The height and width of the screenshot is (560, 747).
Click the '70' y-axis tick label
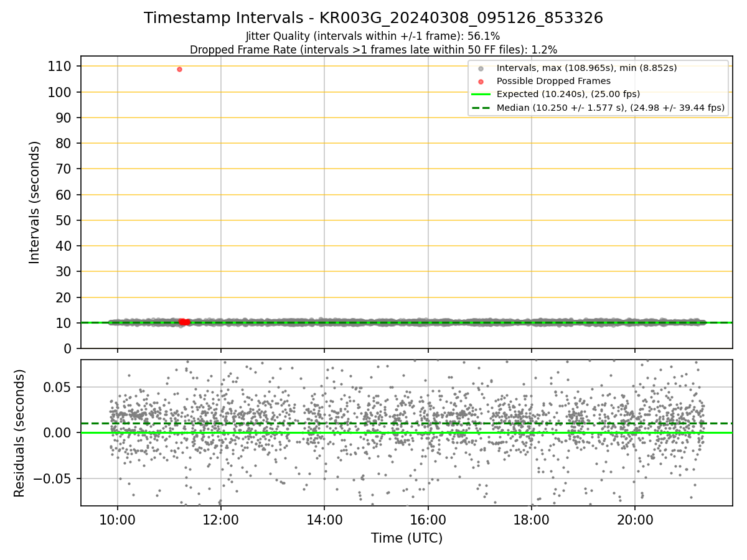tap(63, 169)
